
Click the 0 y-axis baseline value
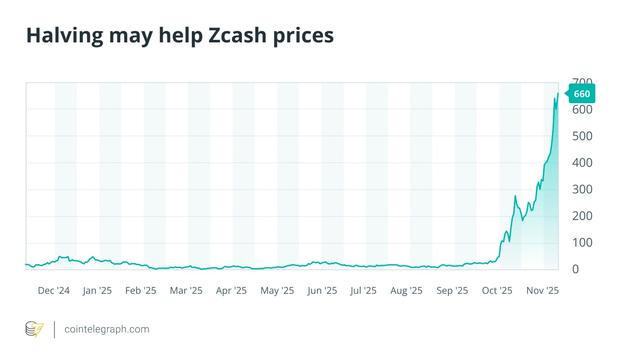pos(576,269)
